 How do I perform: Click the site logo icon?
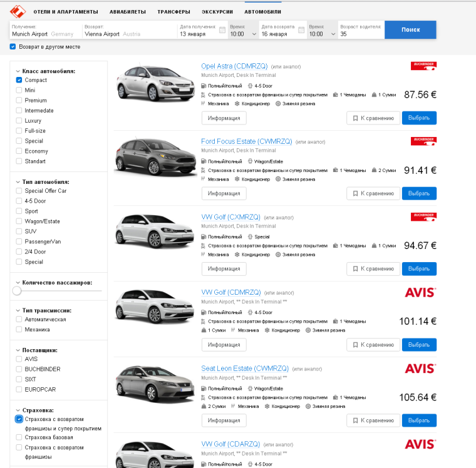point(19,11)
